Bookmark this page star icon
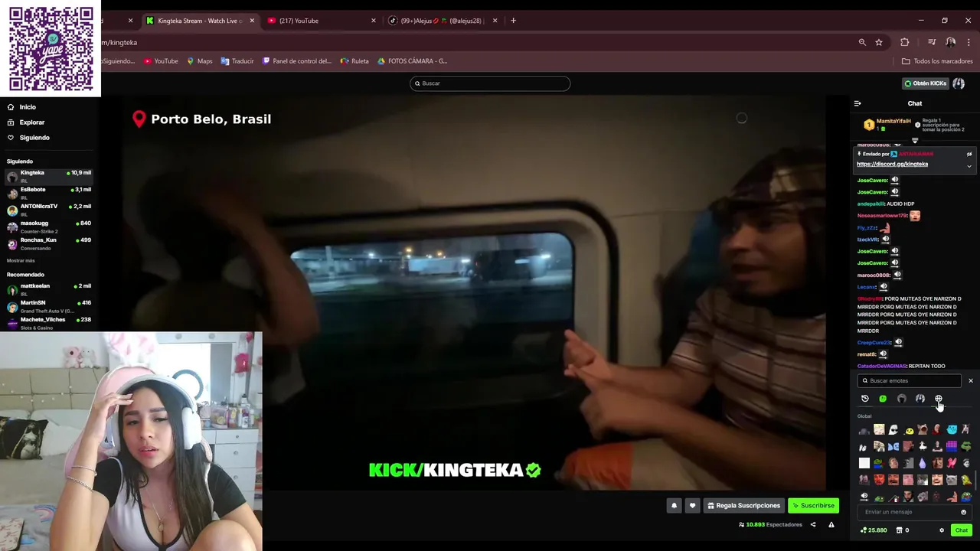 (x=879, y=42)
